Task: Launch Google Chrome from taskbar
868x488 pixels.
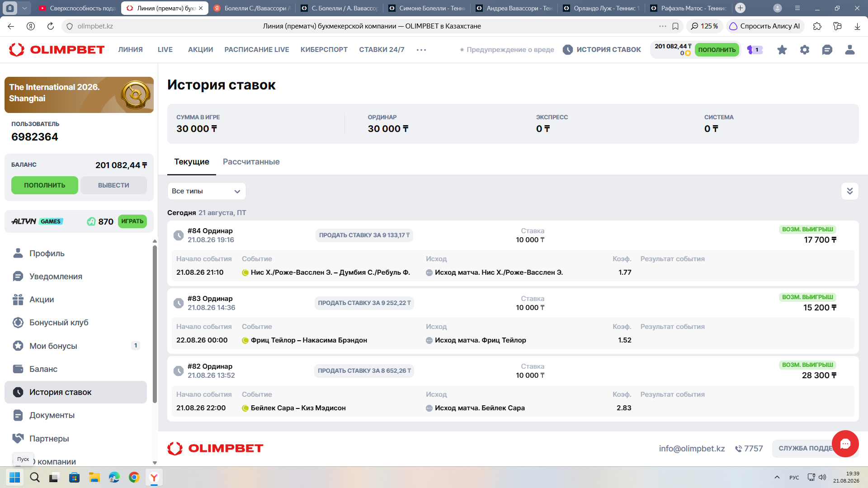Action: coord(134,477)
